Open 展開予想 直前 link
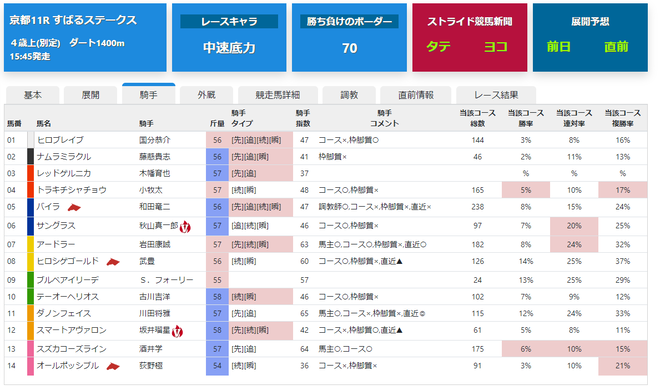Image resolution: width=660 pixels, height=390 pixels. (x=616, y=46)
